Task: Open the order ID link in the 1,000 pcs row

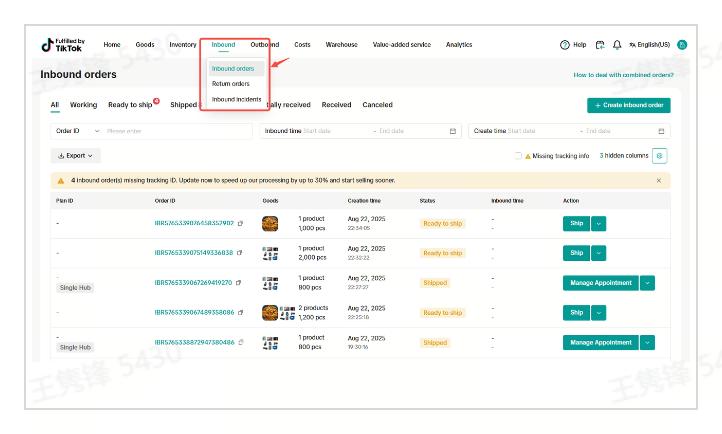Action: click(194, 223)
